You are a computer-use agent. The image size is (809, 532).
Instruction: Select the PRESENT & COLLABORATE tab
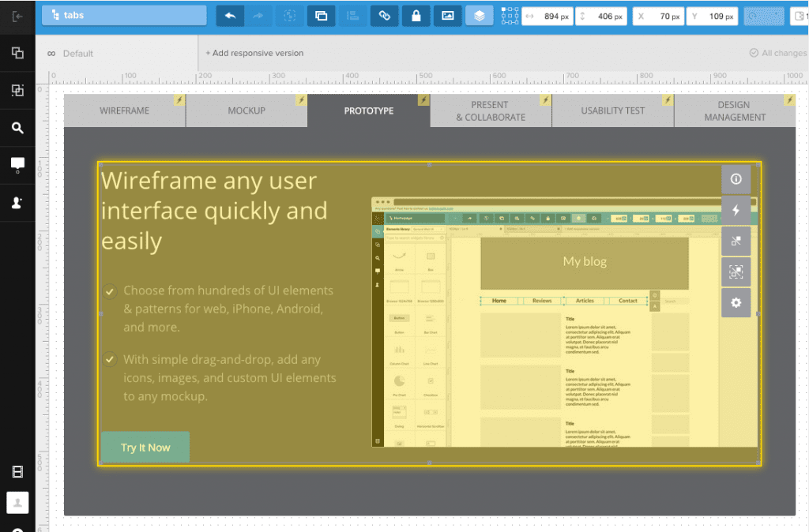tap(491, 111)
